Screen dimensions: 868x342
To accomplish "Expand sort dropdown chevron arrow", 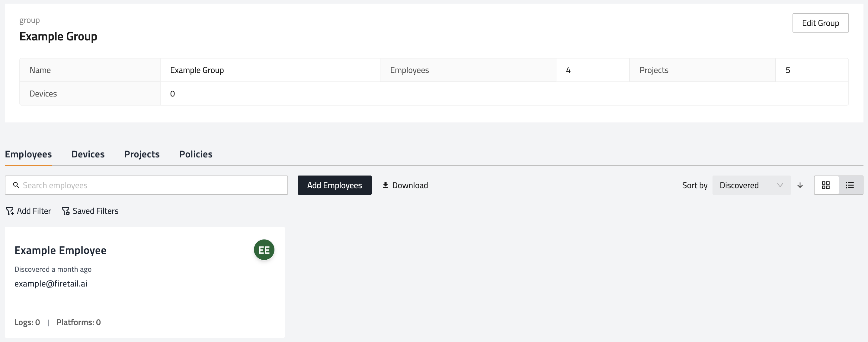I will (x=780, y=185).
